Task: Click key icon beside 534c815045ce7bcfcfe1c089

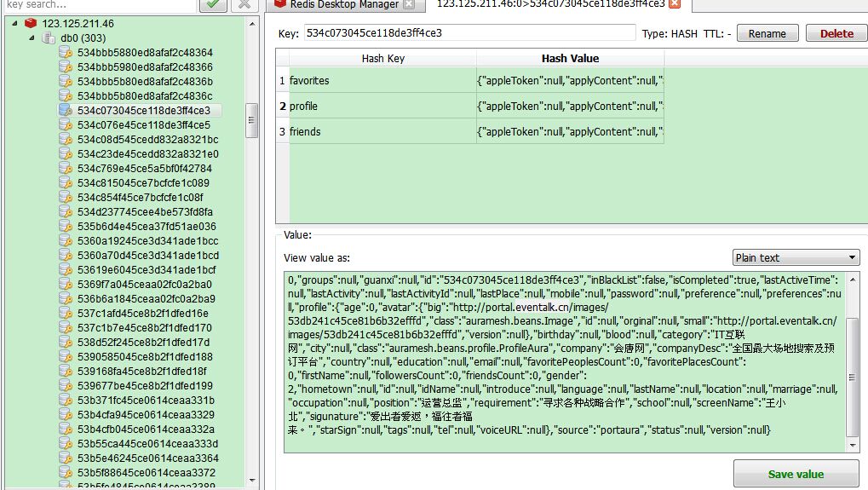Action: [66, 182]
